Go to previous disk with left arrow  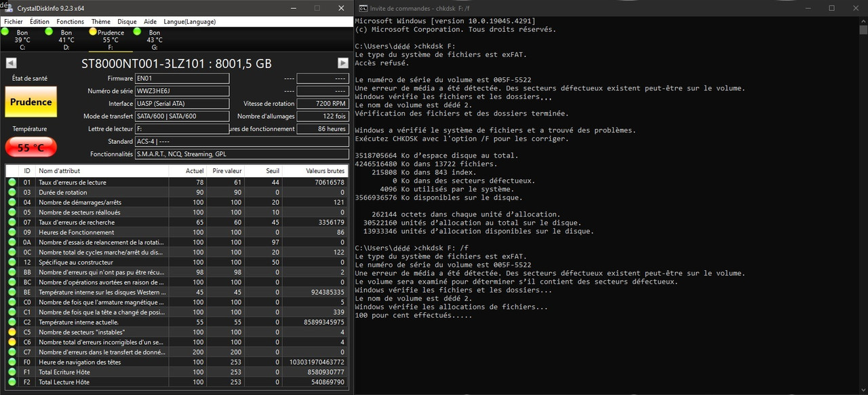[11, 63]
